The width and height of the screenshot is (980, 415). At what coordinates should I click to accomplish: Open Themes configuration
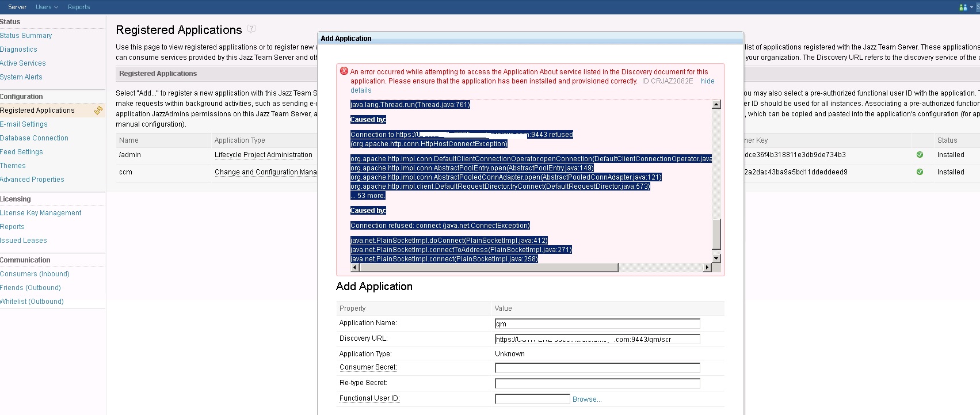pyautogui.click(x=13, y=166)
